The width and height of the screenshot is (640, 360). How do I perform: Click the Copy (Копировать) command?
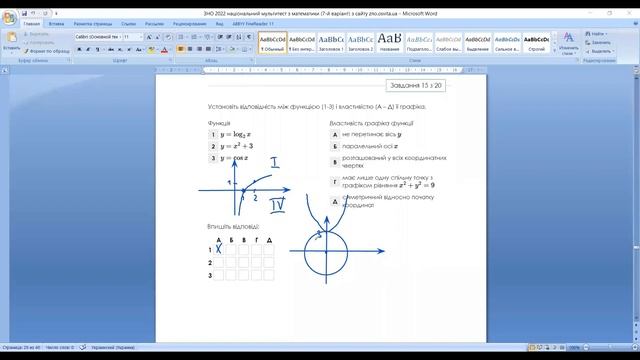click(x=39, y=42)
